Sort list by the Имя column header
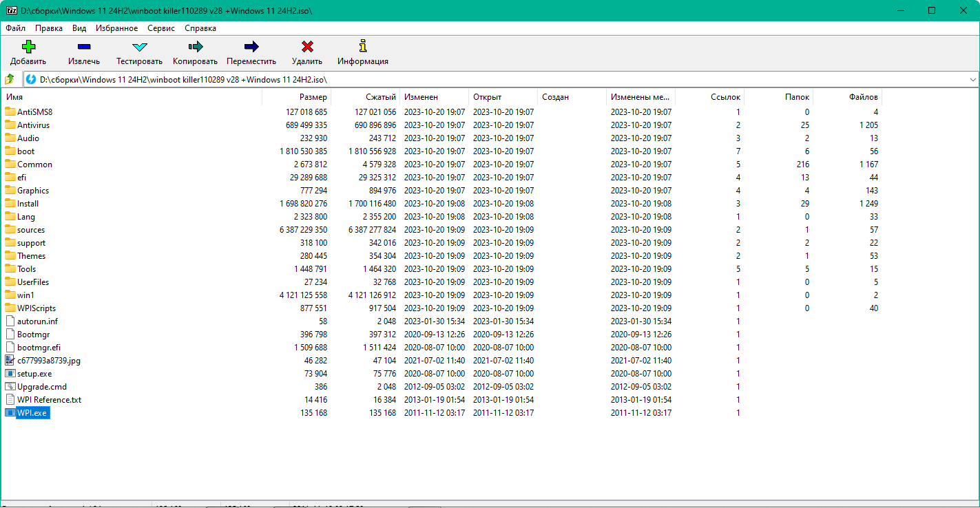The width and height of the screenshot is (980, 508). click(14, 97)
